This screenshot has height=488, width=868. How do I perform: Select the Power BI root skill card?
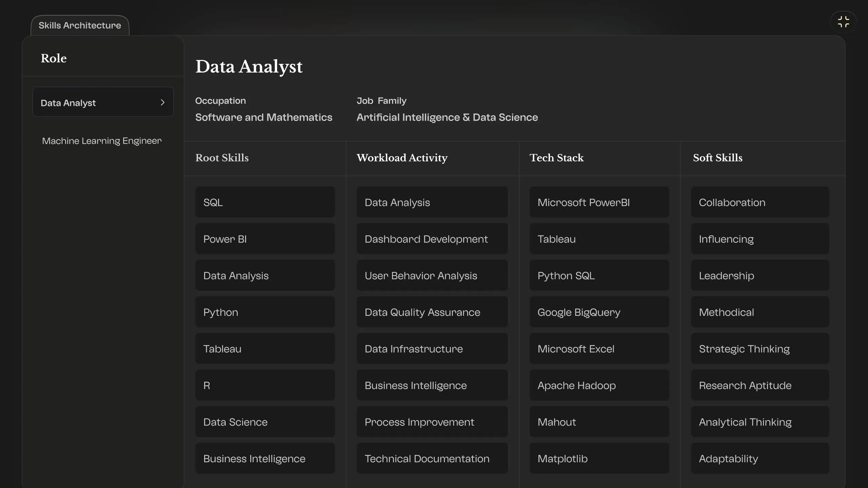click(265, 239)
